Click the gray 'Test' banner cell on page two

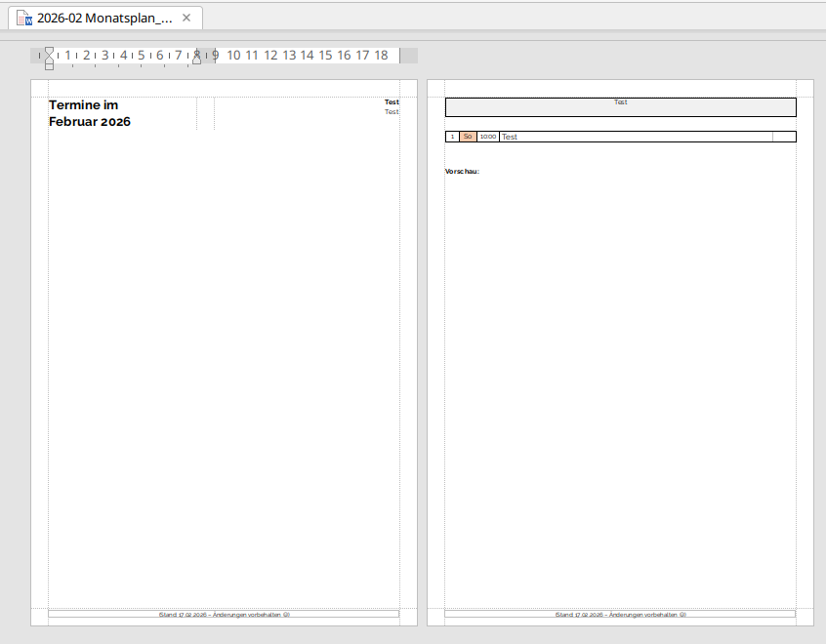[x=621, y=107]
